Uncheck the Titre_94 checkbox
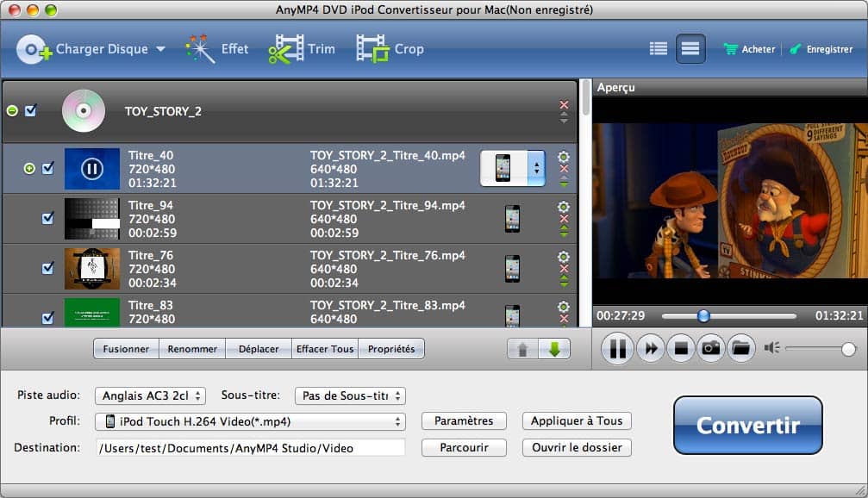 click(x=48, y=218)
